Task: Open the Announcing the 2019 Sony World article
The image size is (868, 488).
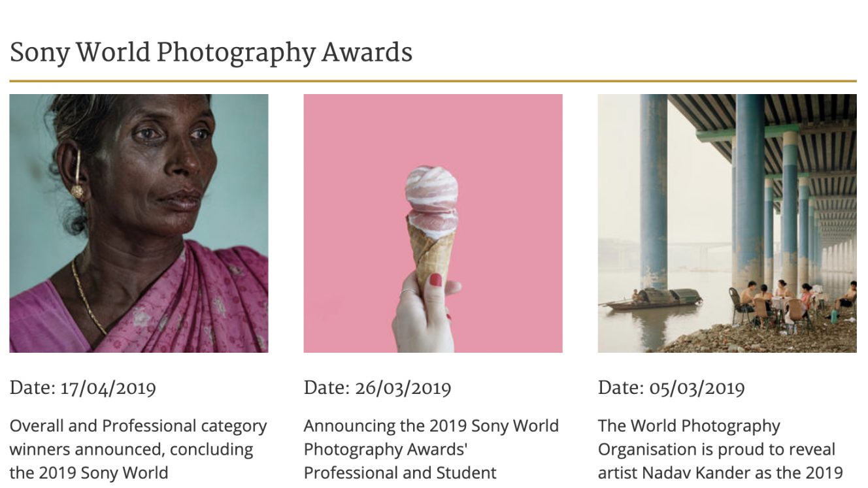Action: (x=431, y=449)
